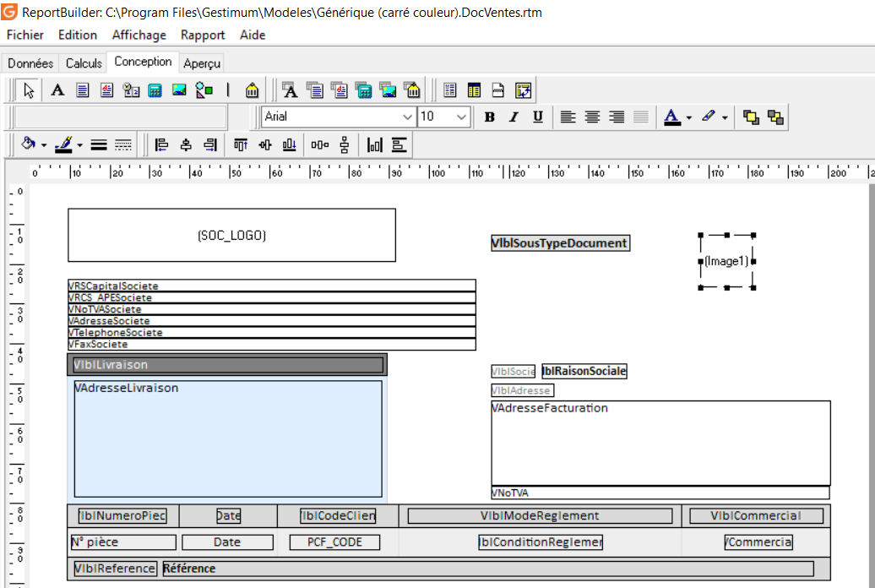The width and height of the screenshot is (875, 588).
Task: Apply the line color pen
Action: [x=64, y=144]
